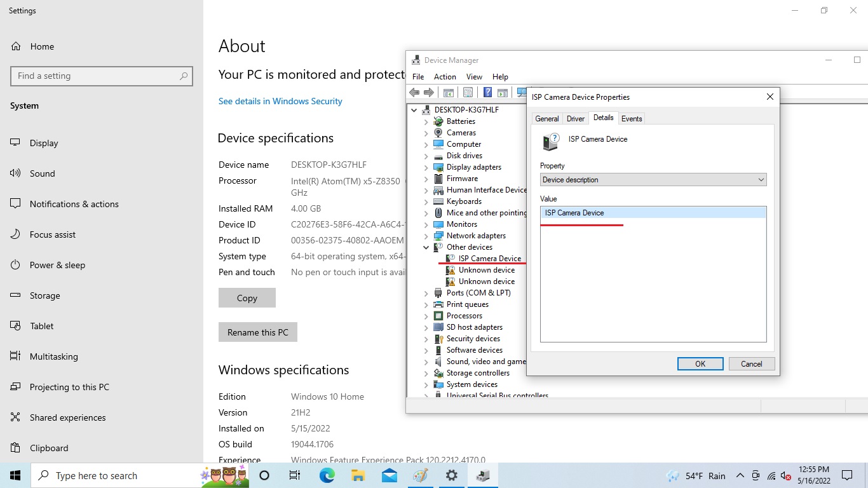The height and width of the screenshot is (488, 868).
Task: Expand Ports (COM & LPT) node
Action: coord(426,293)
